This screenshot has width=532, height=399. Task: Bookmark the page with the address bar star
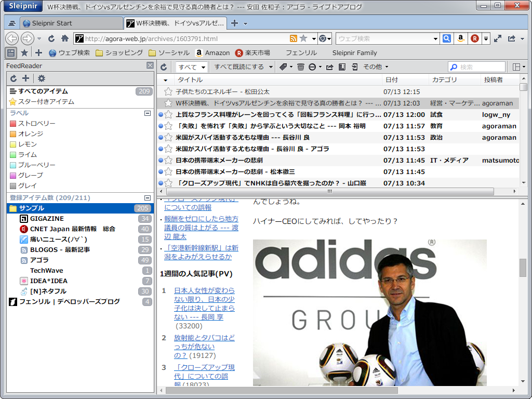pos(303,38)
